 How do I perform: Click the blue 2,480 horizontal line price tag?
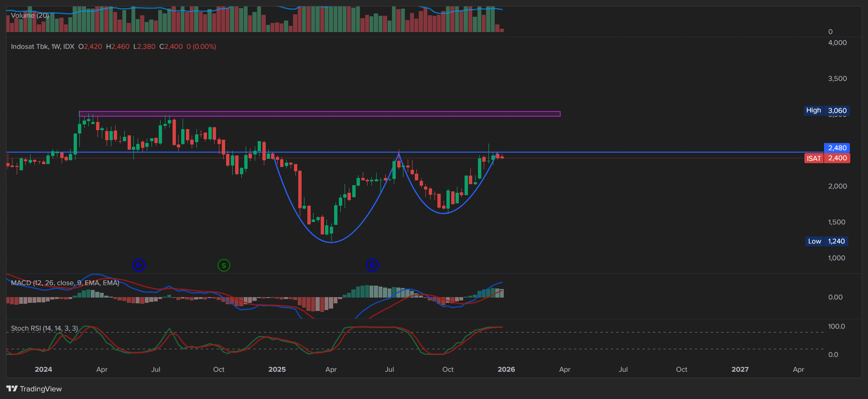[x=837, y=148]
